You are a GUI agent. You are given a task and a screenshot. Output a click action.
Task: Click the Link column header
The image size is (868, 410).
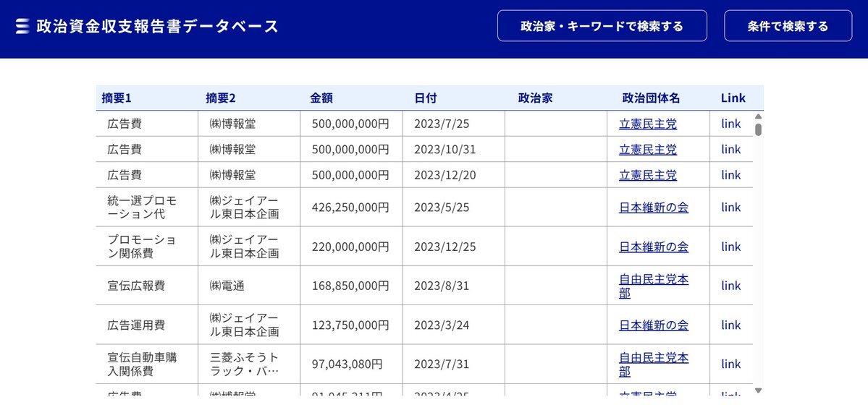pos(733,98)
